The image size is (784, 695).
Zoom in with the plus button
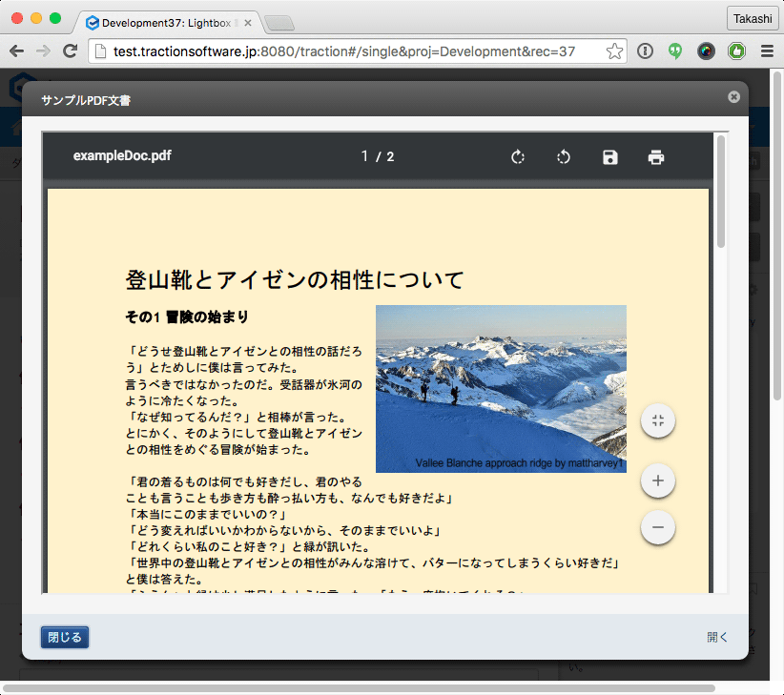(658, 480)
